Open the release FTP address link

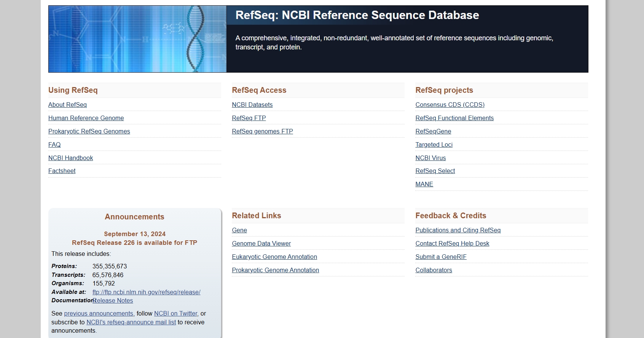click(x=147, y=292)
